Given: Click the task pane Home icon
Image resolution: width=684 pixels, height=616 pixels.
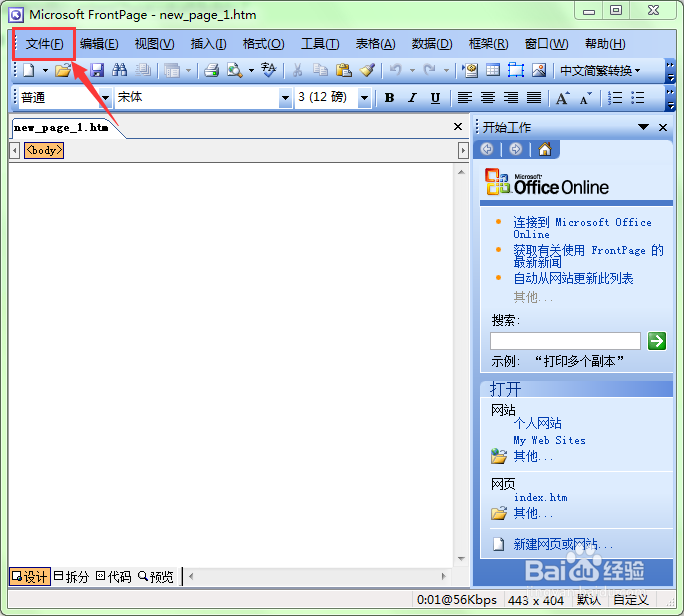Looking at the screenshot, I should click(x=545, y=150).
